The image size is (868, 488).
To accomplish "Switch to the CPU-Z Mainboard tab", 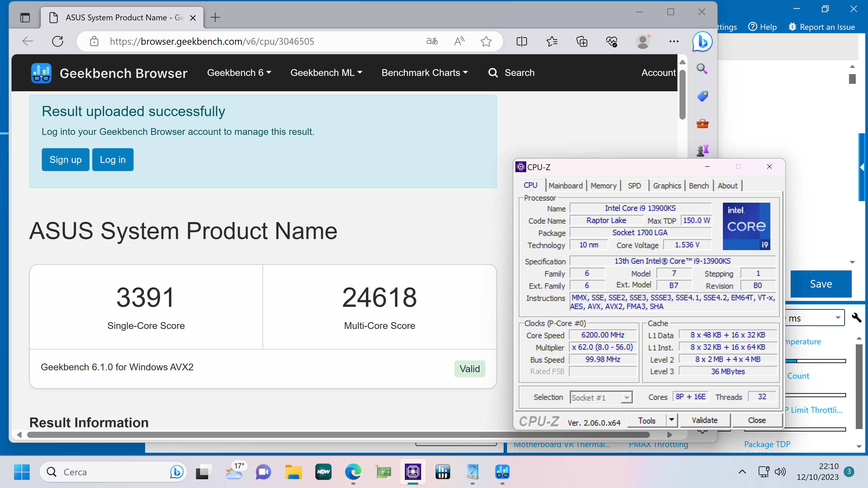I will 565,185.
